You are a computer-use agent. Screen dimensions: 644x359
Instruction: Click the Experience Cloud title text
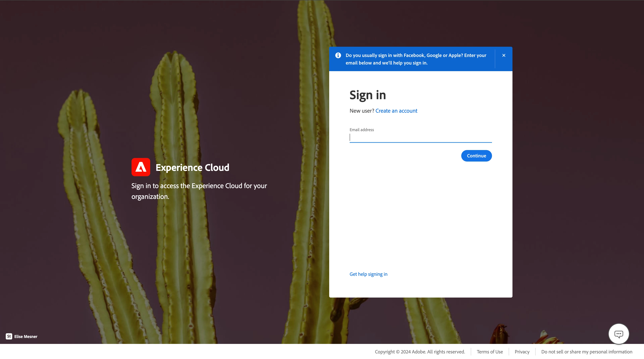pos(192,167)
